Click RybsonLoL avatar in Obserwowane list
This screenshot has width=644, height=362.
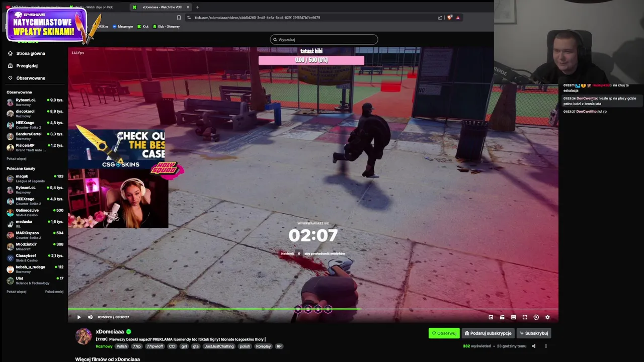click(10, 102)
